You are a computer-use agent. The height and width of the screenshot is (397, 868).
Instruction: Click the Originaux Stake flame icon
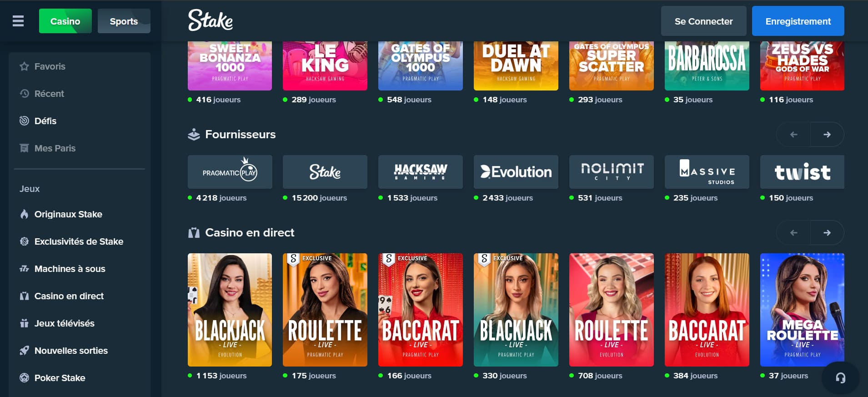[24, 214]
